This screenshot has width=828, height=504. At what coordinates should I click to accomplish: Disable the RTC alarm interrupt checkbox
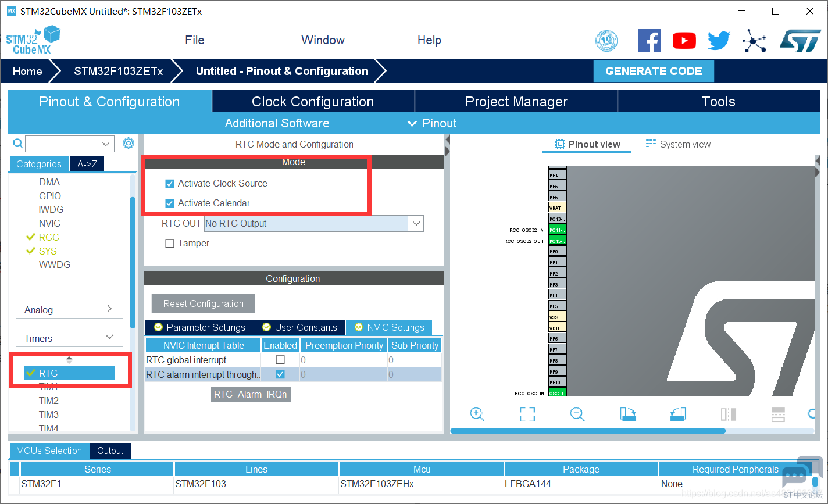click(x=280, y=374)
